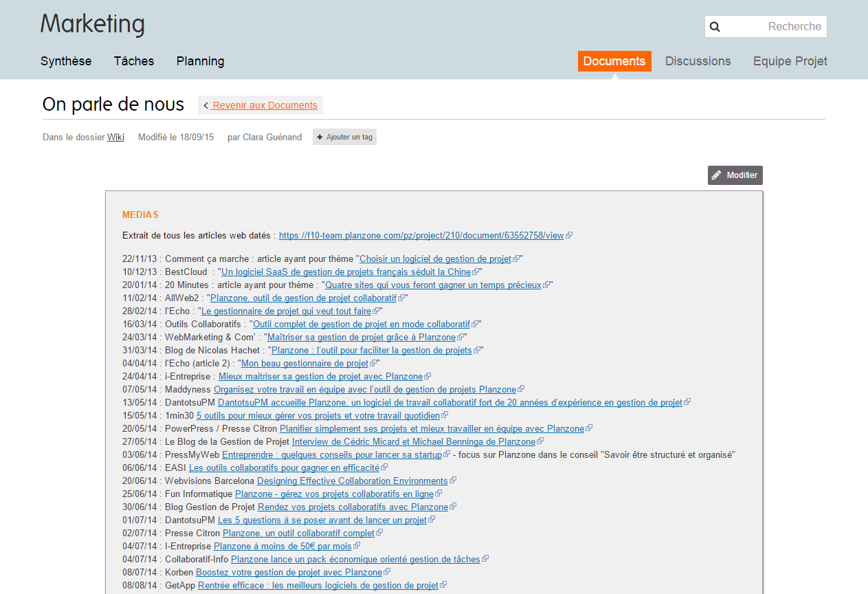This screenshot has height=594, width=868.
Task: Open Designing Effective Collaboration Environments link
Action: 353,481
